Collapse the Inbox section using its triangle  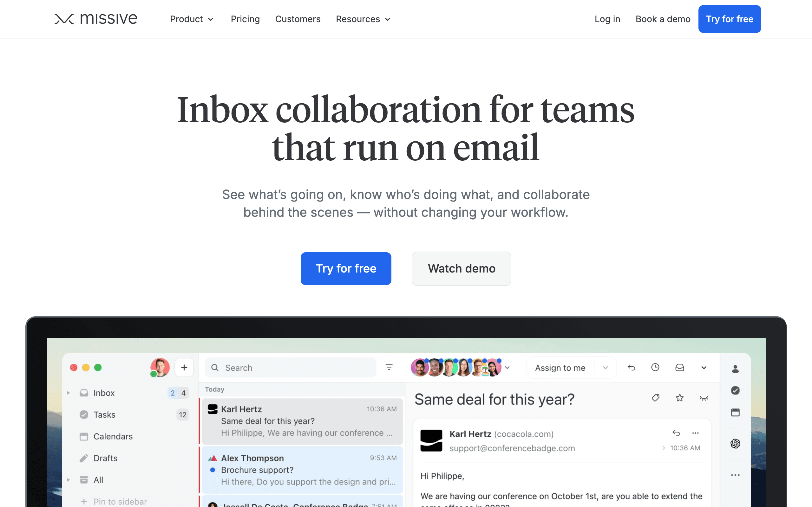(x=69, y=393)
